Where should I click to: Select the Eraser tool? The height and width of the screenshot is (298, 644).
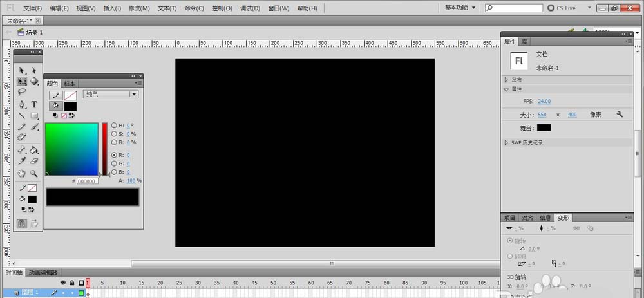[34, 161]
